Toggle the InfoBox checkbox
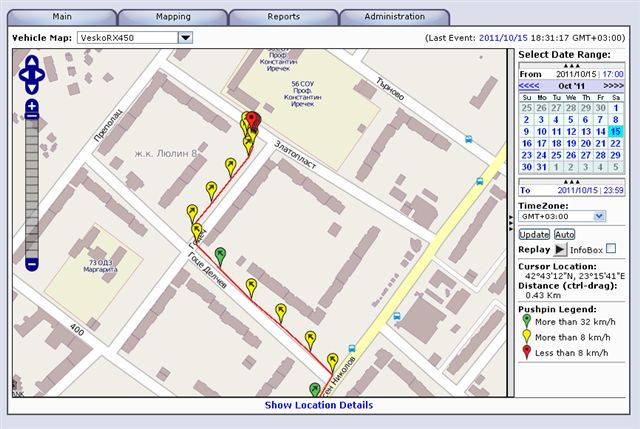Screen dimensions: 640x429 (x=610, y=249)
